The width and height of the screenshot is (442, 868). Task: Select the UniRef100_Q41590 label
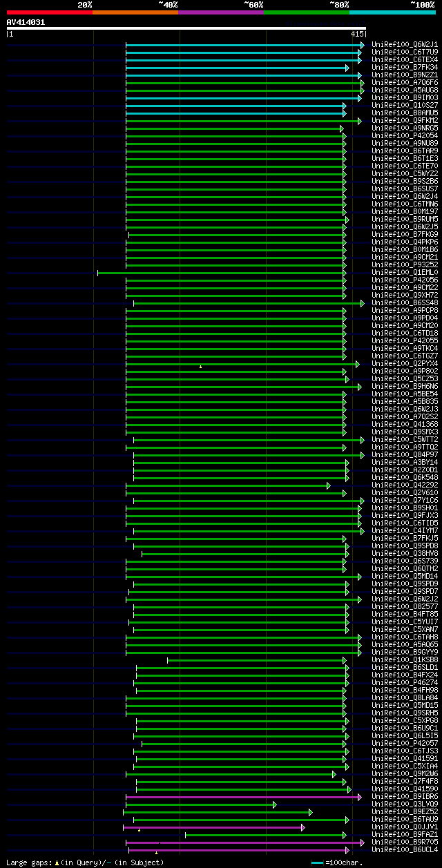tap(405, 789)
